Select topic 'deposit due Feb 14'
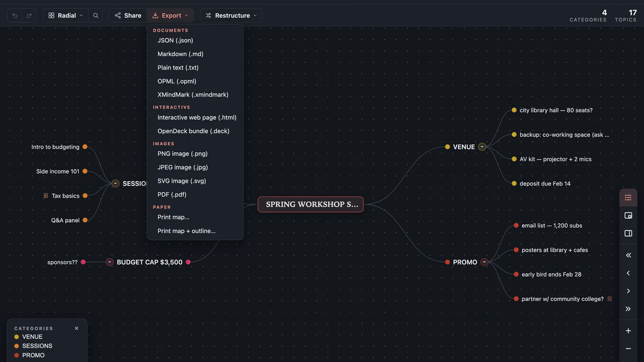Image resolution: width=644 pixels, height=362 pixels. 545,183
